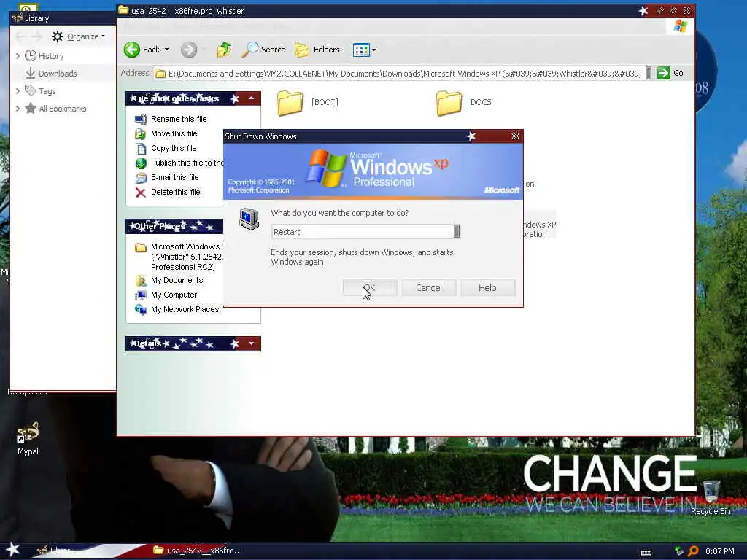
Task: Open the Address bar dropdown arrow
Action: click(x=649, y=73)
